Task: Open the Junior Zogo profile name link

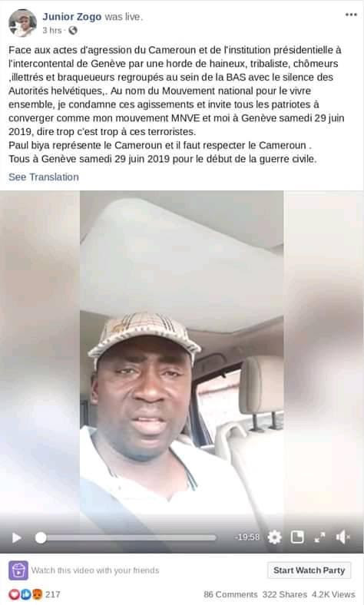Action: 71,17
